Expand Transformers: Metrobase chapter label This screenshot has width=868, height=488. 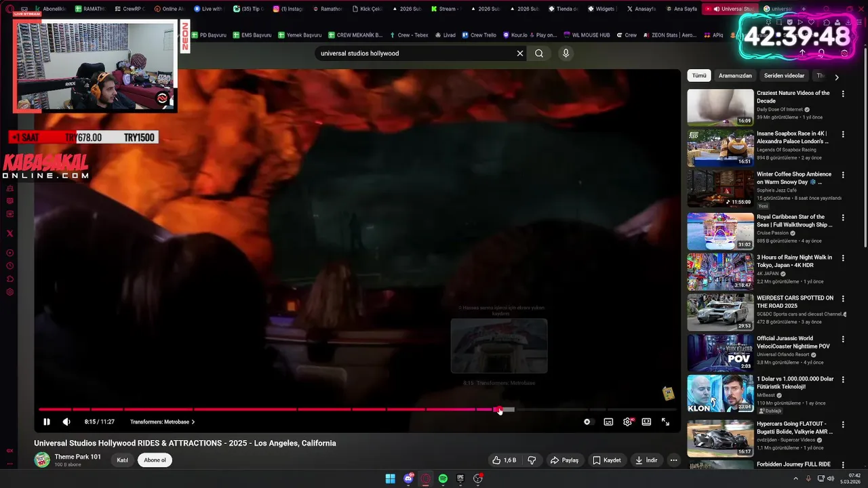[x=162, y=422]
